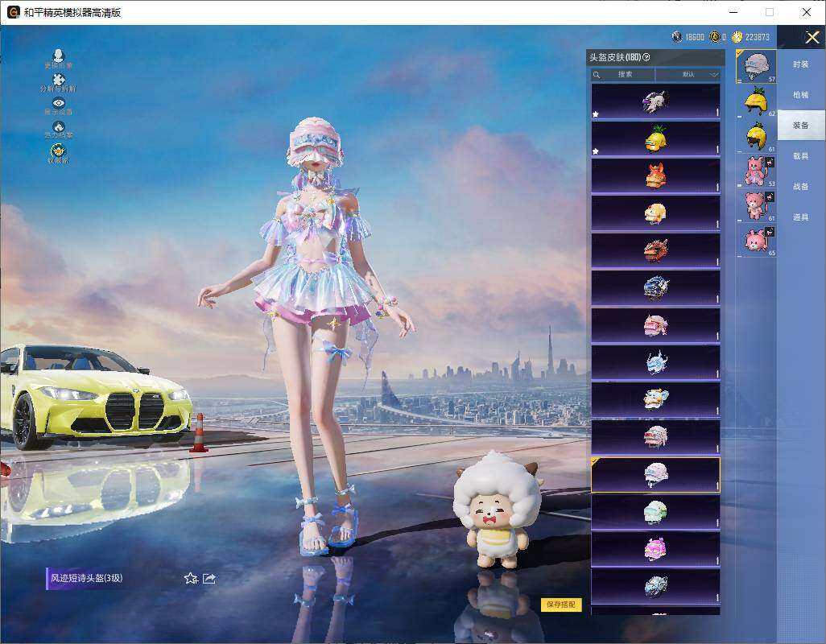
Task: Click the 风迹短诗头盔(3级) item name label
Action: pyautogui.click(x=86, y=578)
